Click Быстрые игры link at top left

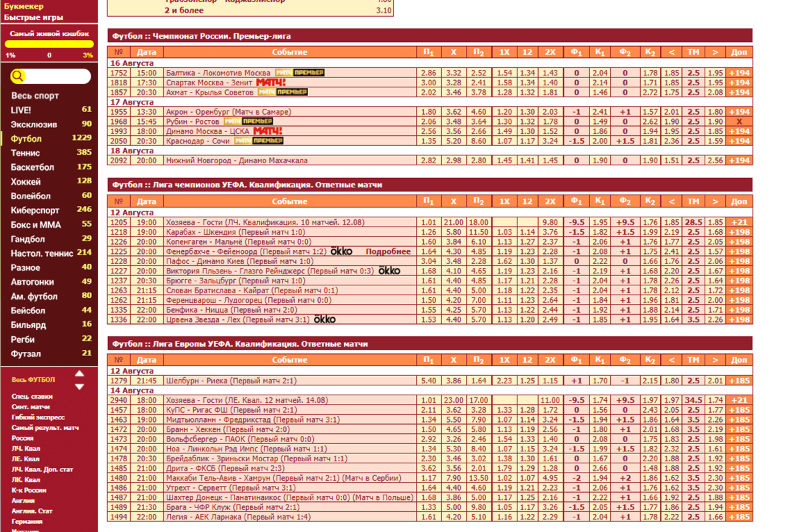click(x=33, y=17)
